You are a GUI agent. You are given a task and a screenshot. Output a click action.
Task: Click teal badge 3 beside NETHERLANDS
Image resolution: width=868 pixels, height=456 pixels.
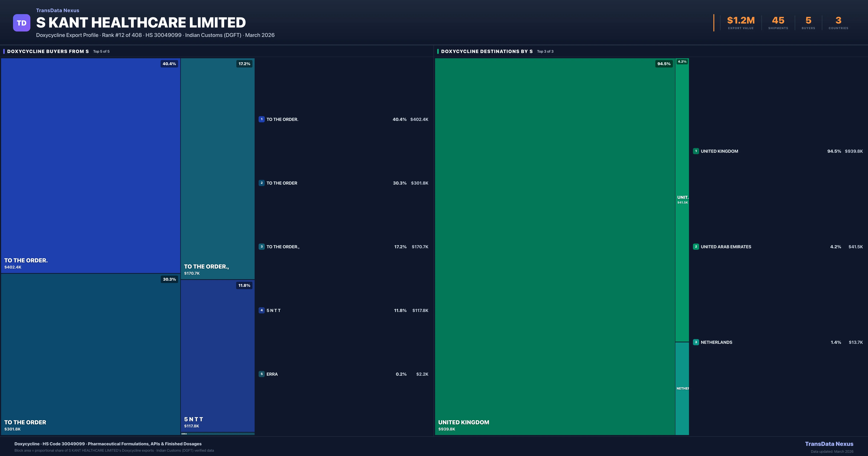[x=696, y=342]
